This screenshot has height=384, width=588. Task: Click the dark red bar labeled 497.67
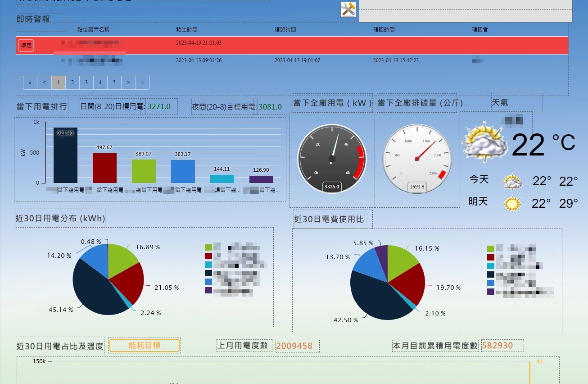click(x=104, y=168)
